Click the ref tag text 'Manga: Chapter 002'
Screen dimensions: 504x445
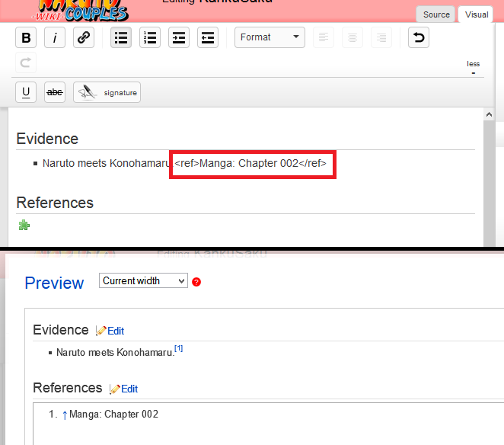(x=249, y=163)
